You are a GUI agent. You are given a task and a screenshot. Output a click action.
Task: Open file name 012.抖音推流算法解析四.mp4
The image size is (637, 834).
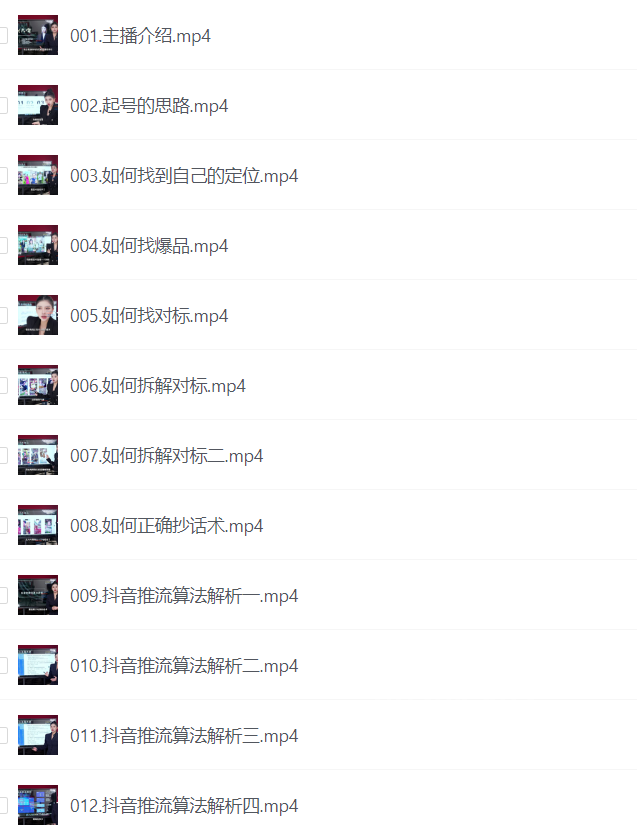[x=184, y=805]
